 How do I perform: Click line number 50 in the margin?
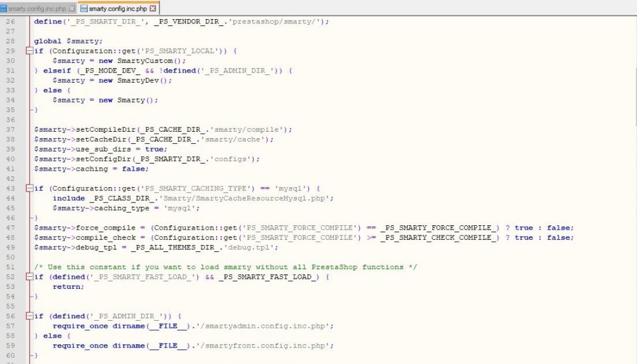pyautogui.click(x=10, y=257)
